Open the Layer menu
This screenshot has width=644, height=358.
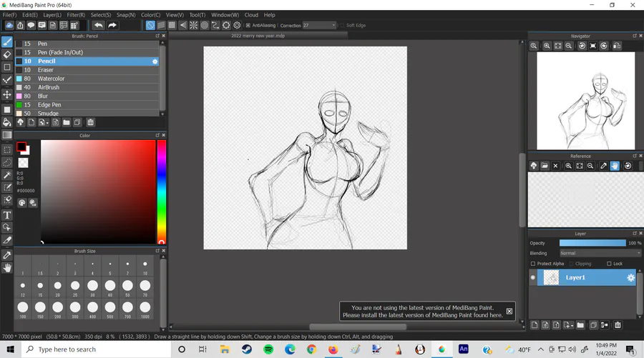52,14
